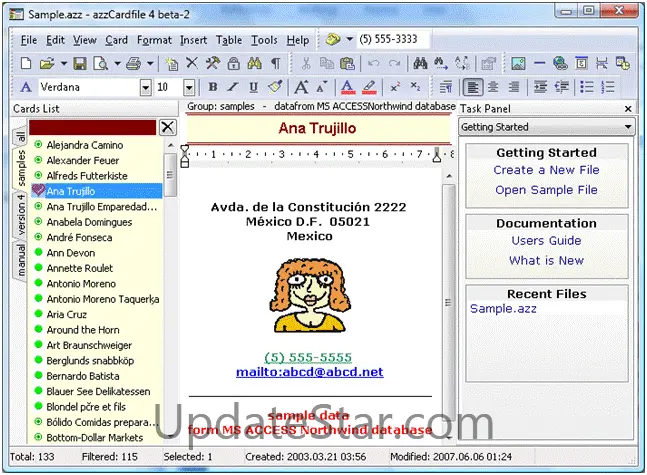Viewport: 647px width, 475px height.
Task: Toggle superscript formatting
Action: (x=395, y=87)
